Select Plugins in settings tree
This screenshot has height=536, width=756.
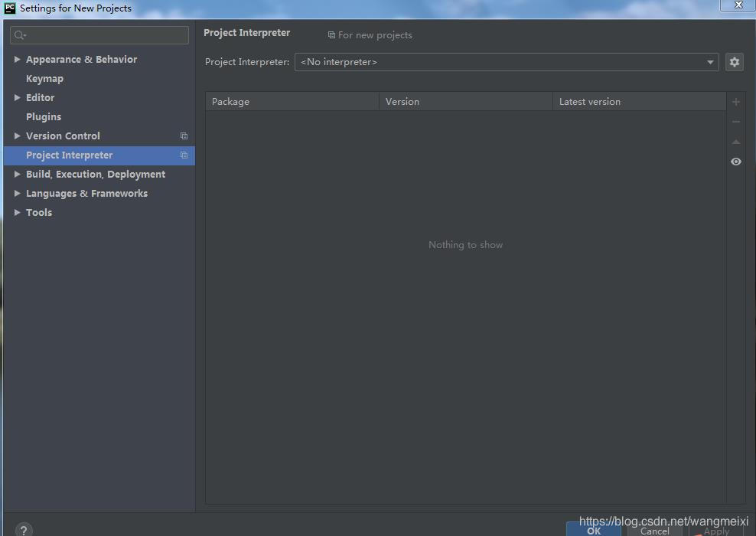44,116
